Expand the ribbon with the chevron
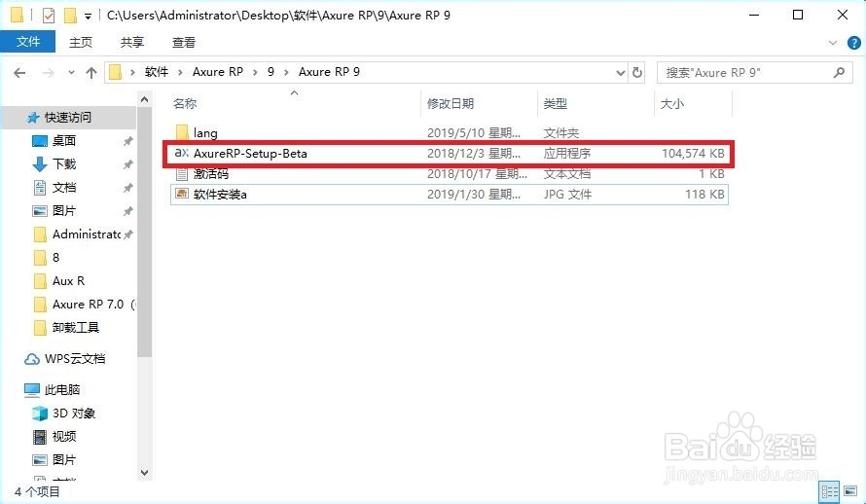 (833, 43)
